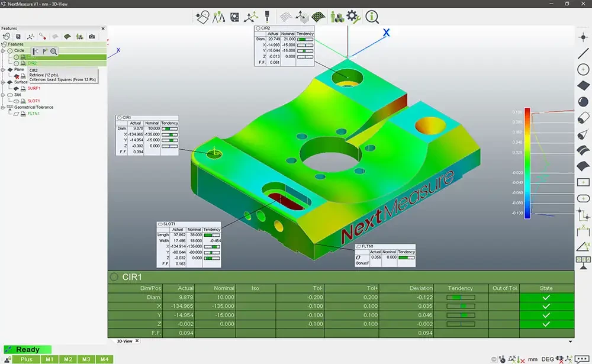Click the probe icon in Features panel toolbar
This screenshot has height=364, width=592.
[42, 37]
